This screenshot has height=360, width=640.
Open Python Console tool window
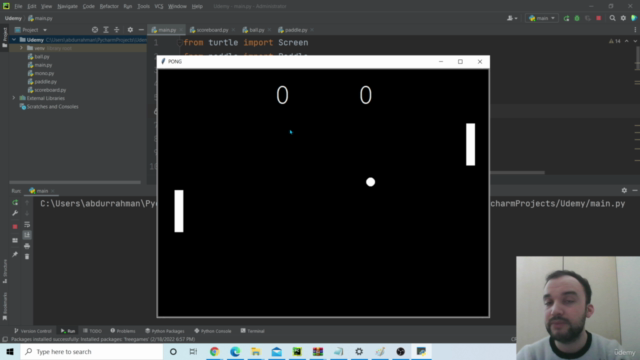coord(213,331)
